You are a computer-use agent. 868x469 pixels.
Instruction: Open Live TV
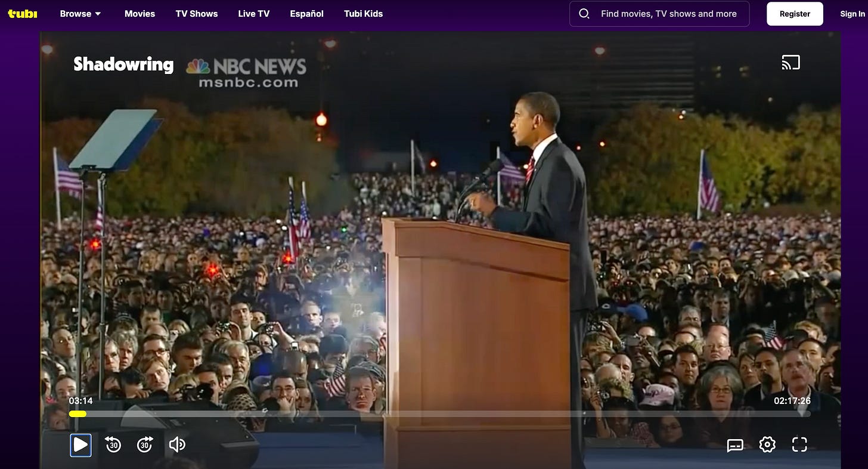(254, 13)
